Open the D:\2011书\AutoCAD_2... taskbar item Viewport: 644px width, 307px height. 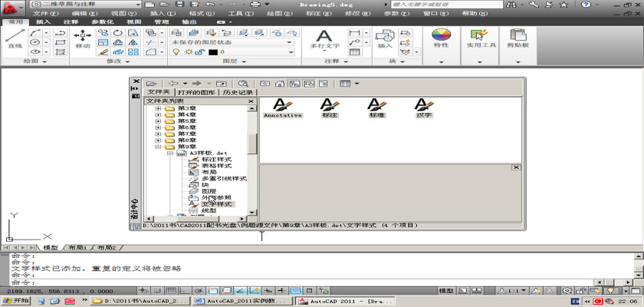(x=142, y=302)
